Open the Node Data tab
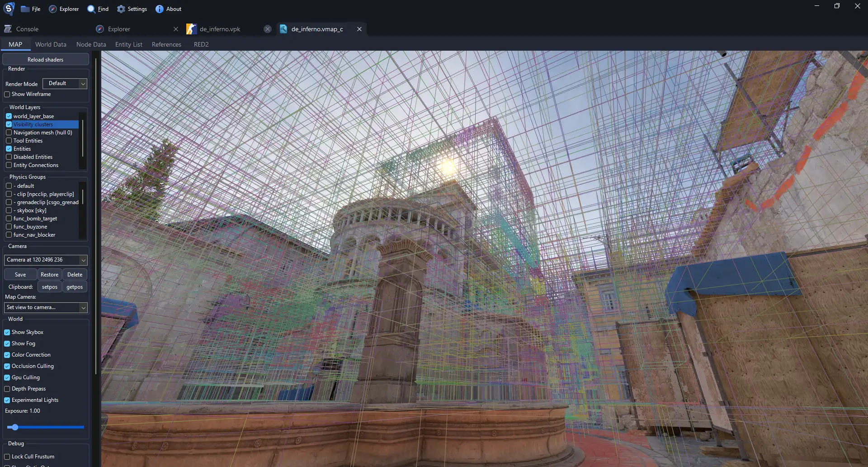Screen dimensions: 868x467 click(91, 44)
